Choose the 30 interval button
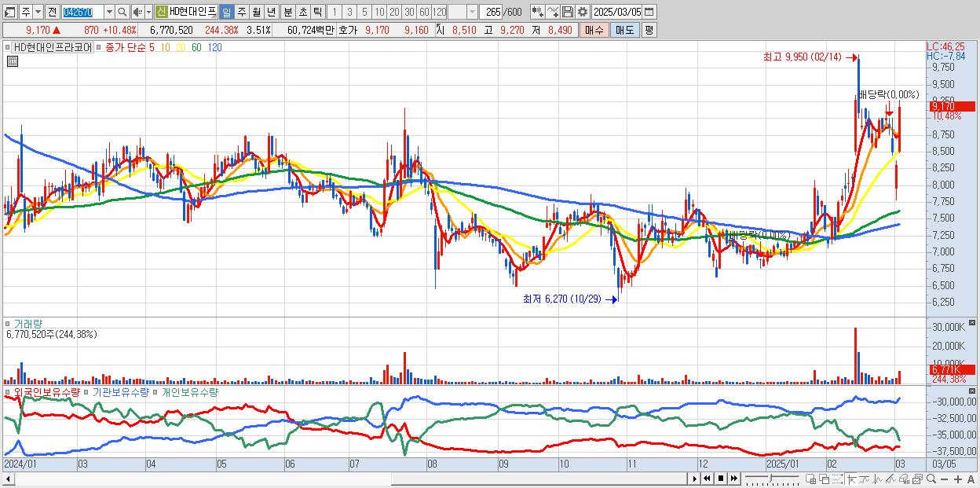The width and height of the screenshot is (980, 488). pyautogui.click(x=409, y=13)
